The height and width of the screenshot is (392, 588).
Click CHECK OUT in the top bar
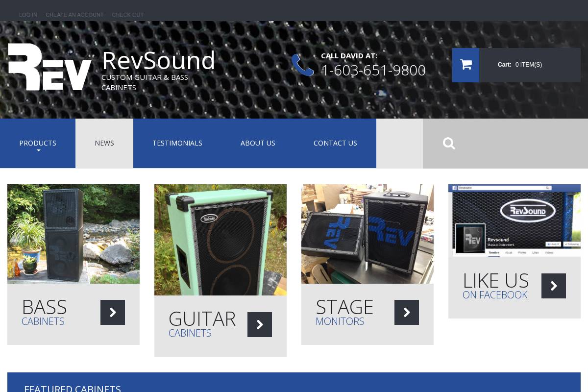point(128,15)
